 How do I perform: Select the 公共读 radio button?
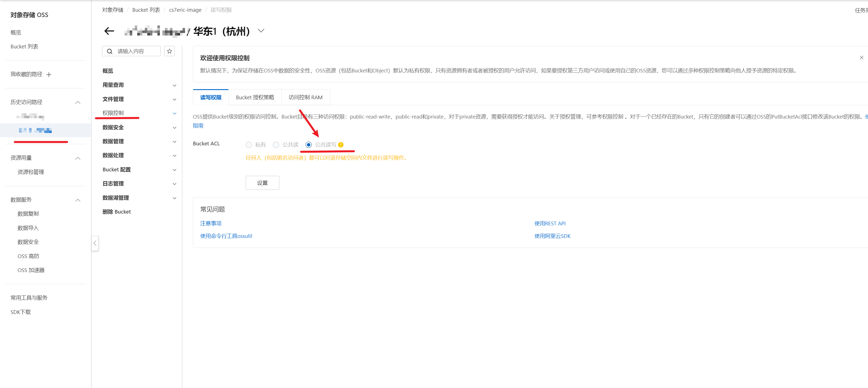(x=276, y=145)
